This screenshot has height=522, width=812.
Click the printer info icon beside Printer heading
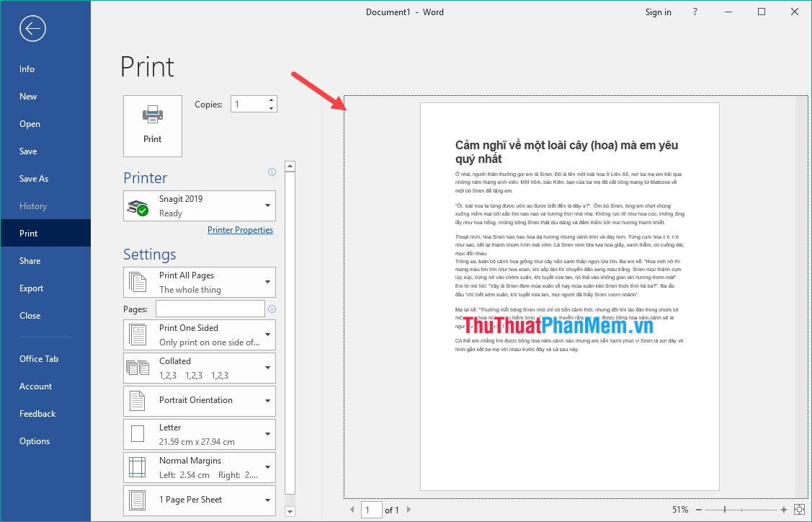coord(272,172)
